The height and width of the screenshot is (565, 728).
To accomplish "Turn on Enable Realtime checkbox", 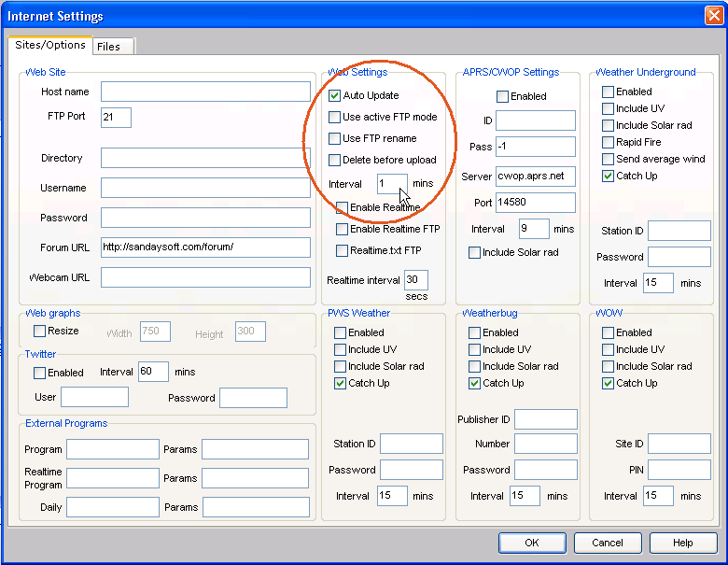I will pyautogui.click(x=342, y=207).
